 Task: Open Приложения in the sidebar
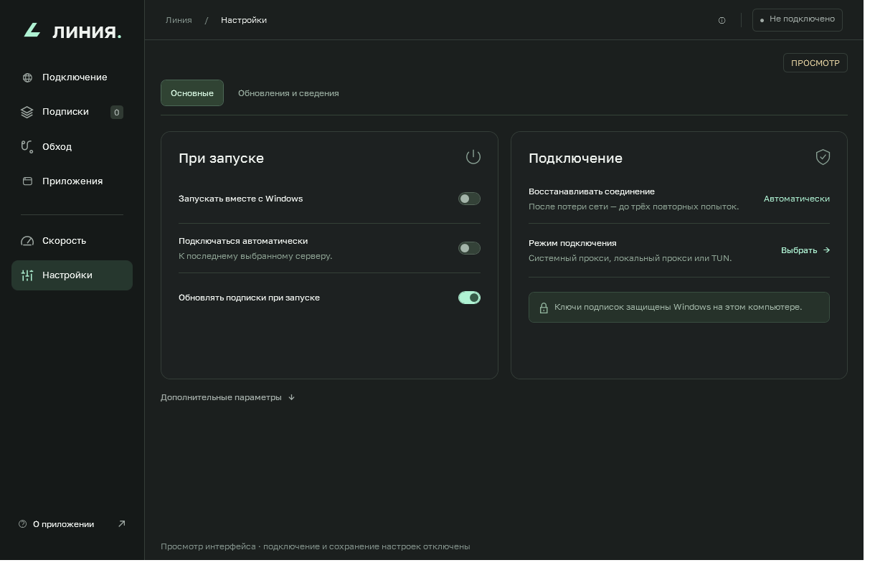(72, 181)
